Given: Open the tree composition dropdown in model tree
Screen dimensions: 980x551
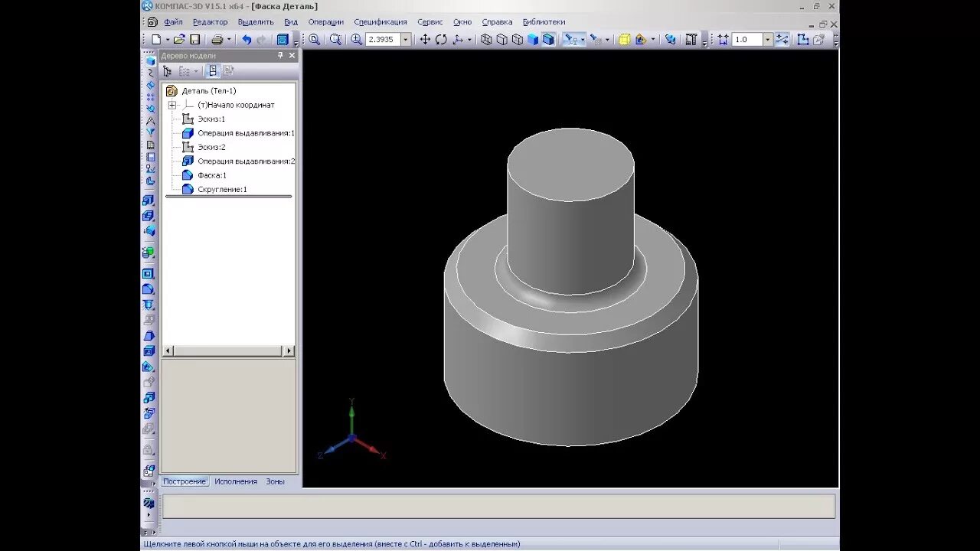Looking at the screenshot, I should click(197, 70).
